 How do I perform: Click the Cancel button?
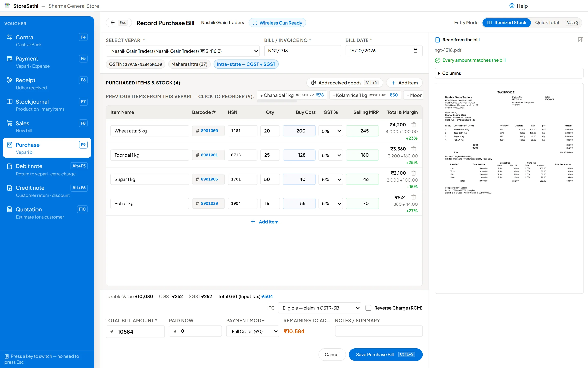coord(332,354)
